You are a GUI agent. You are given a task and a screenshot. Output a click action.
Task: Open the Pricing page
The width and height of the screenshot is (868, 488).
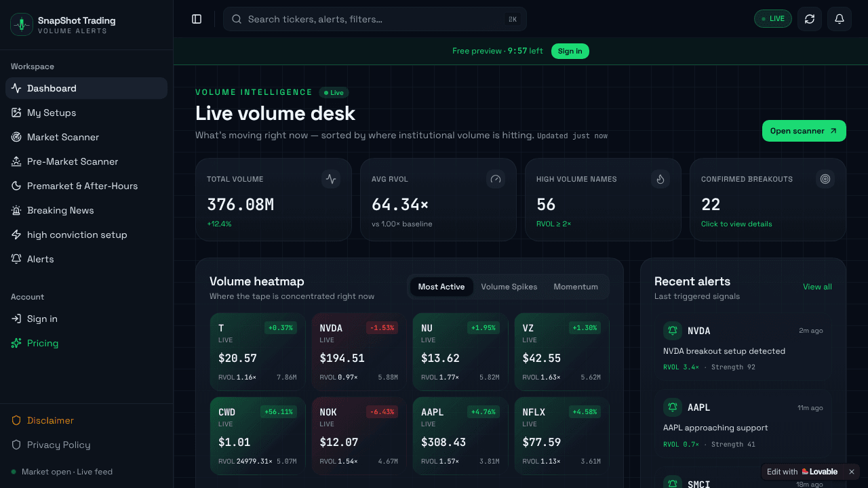pos(86,343)
